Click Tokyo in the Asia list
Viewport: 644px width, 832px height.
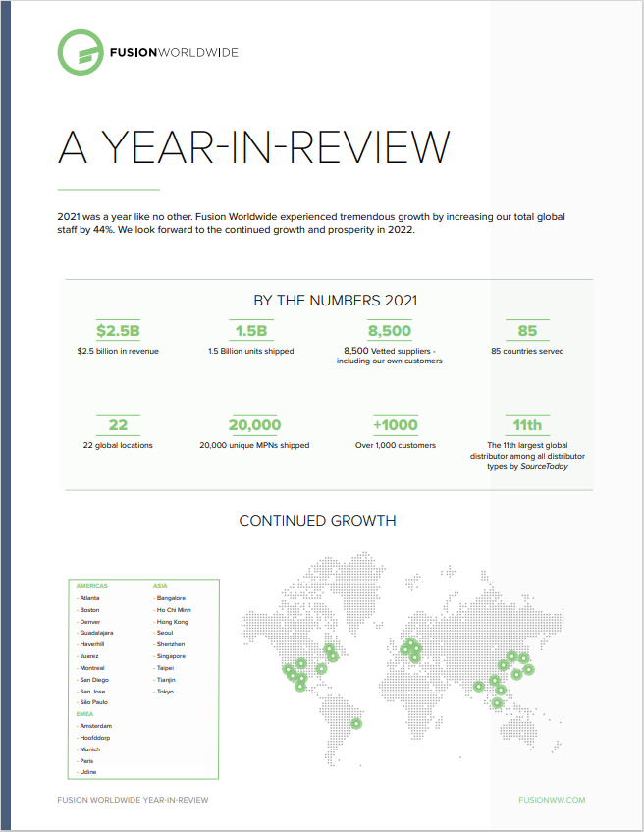coord(165,692)
